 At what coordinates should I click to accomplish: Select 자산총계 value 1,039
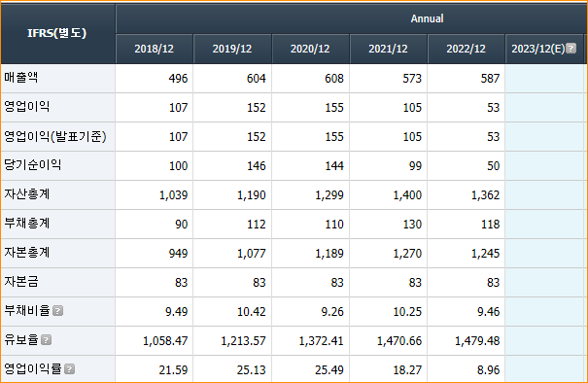pos(173,195)
